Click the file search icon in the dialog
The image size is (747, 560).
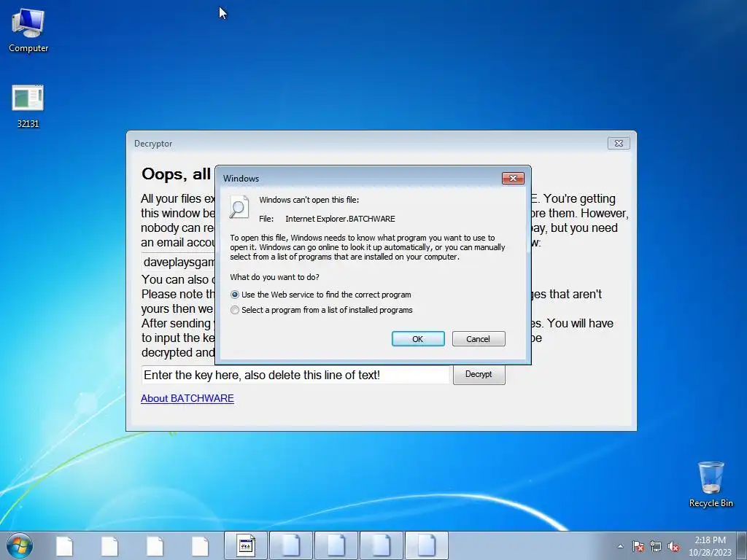pos(239,207)
